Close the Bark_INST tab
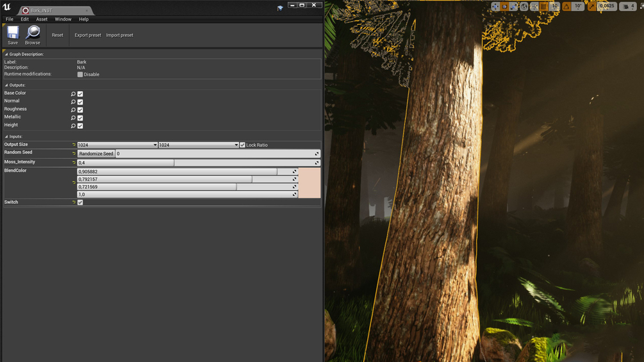Screen dimensions: 644x362 (87, 10)
